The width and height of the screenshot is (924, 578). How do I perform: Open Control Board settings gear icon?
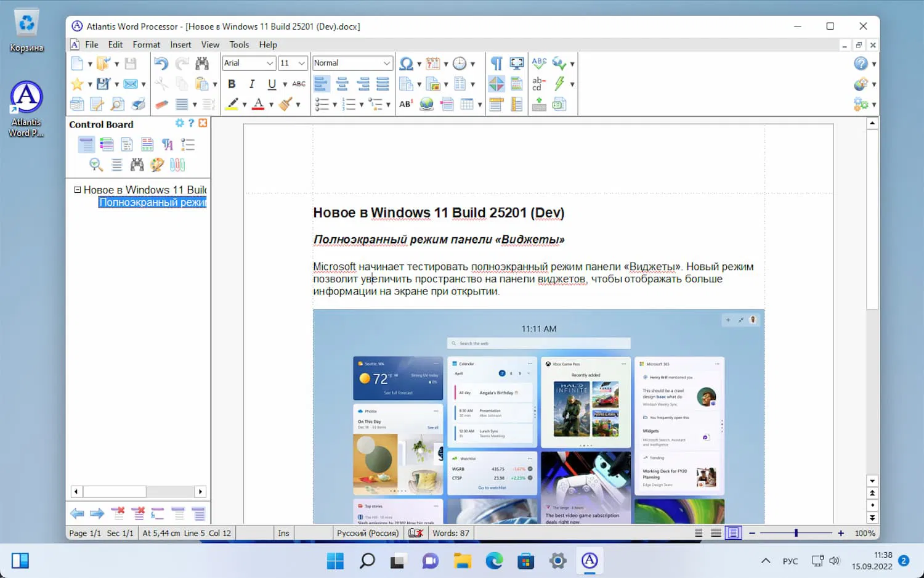click(180, 123)
